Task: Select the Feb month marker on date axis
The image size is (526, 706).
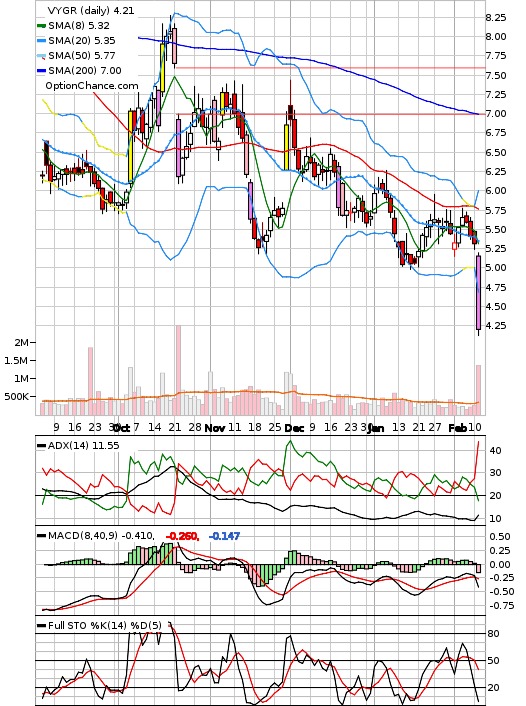Action: point(457,428)
